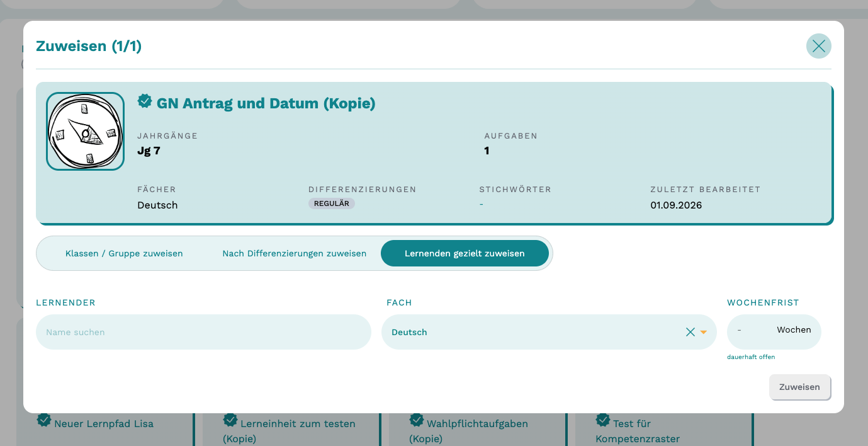868x446 pixels.
Task: Click the Jg 7 value
Action: tap(149, 151)
